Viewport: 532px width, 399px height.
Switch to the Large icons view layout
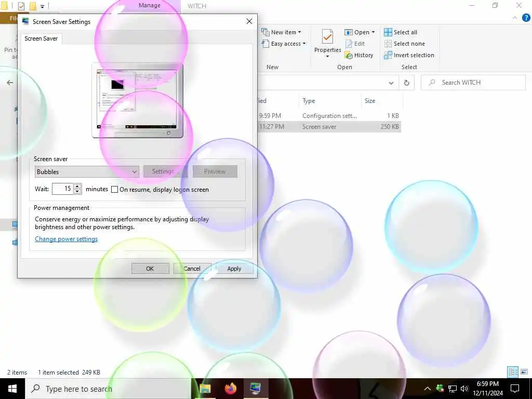tap(524, 372)
